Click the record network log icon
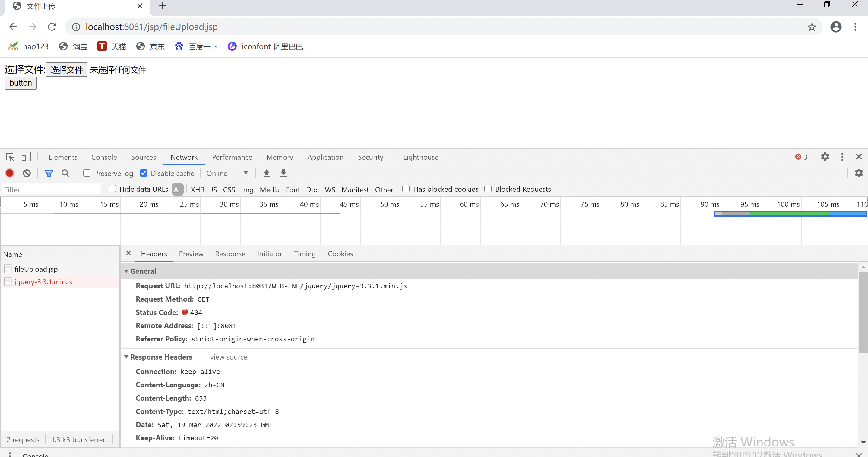The height and width of the screenshot is (457, 868). pyautogui.click(x=9, y=173)
